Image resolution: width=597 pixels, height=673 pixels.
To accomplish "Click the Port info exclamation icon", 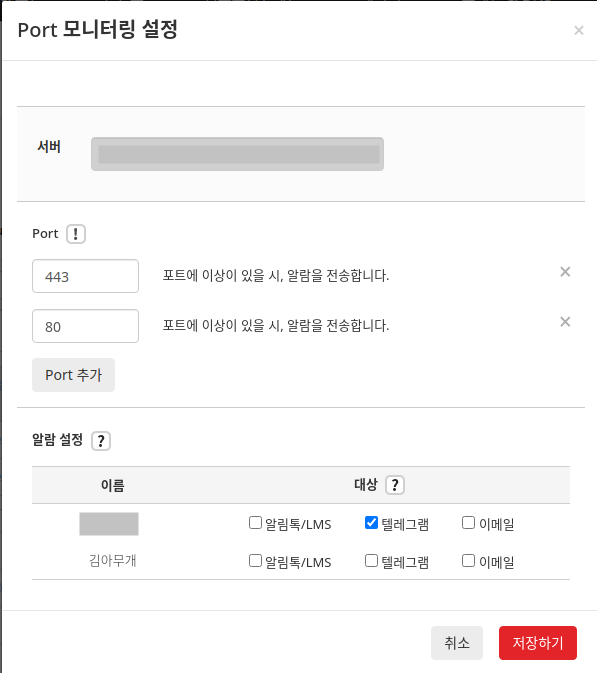I will 76,234.
